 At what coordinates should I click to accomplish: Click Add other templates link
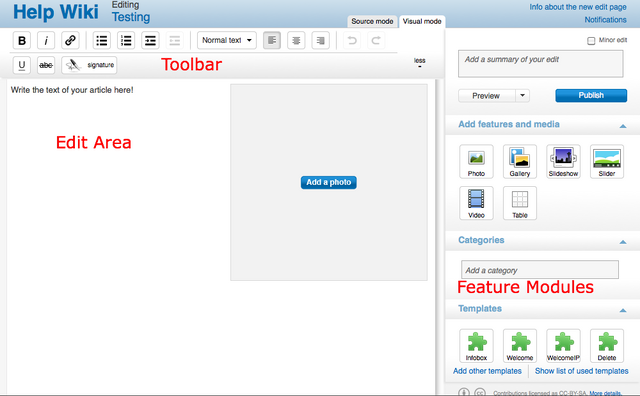pyautogui.click(x=487, y=371)
